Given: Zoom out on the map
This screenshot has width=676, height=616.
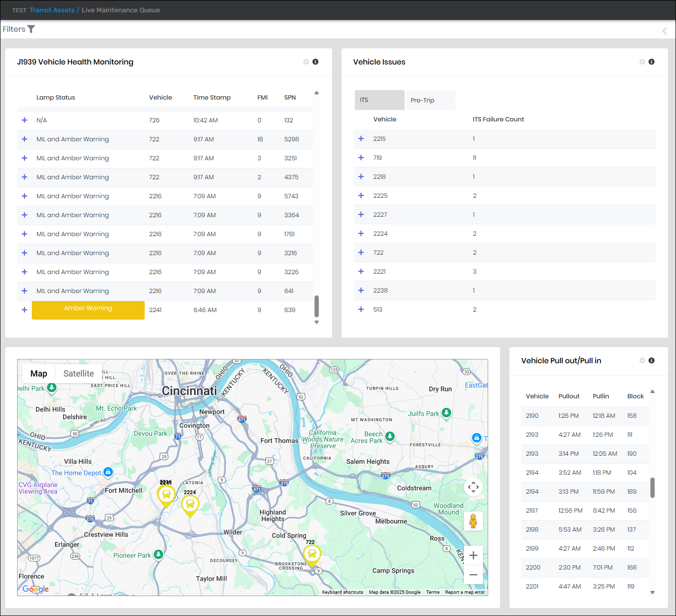Looking at the screenshot, I should coord(473,575).
